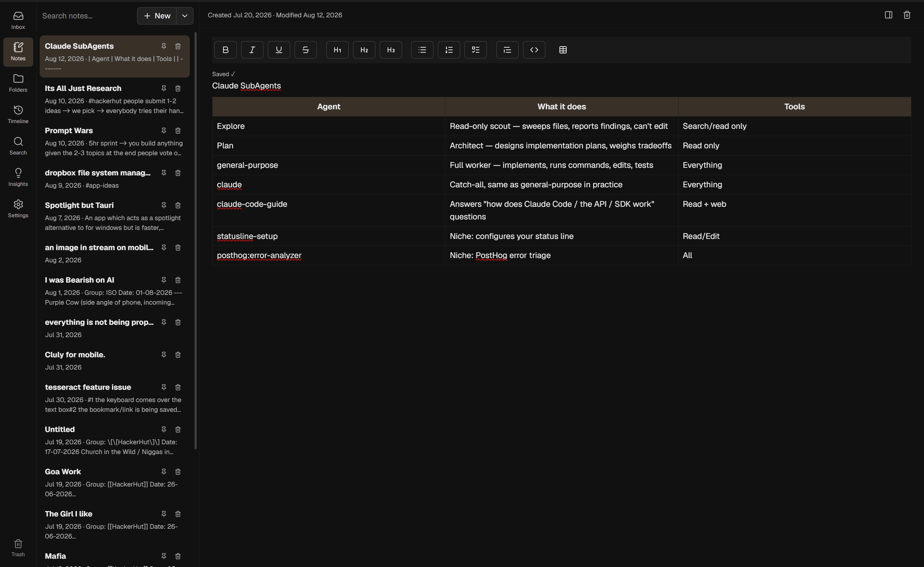Pin the dropbox file system note
Image resolution: width=924 pixels, height=567 pixels.
click(164, 173)
